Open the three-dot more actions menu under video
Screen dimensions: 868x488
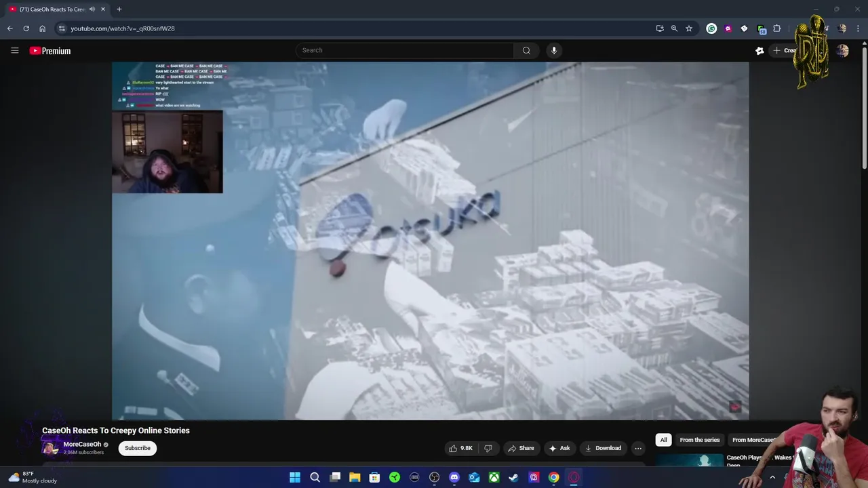click(637, 448)
